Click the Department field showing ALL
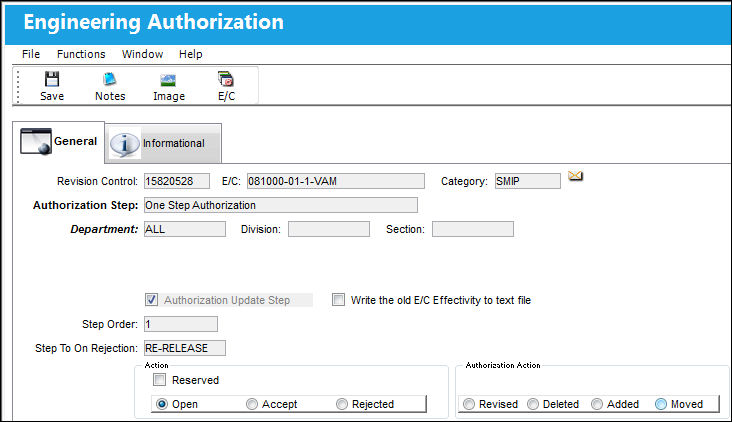Screen dimensions: 732x422 [185, 229]
